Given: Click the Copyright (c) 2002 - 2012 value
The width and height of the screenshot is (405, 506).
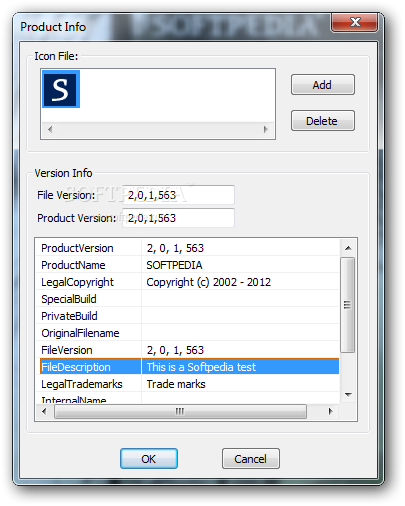Looking at the screenshot, I should [x=209, y=282].
